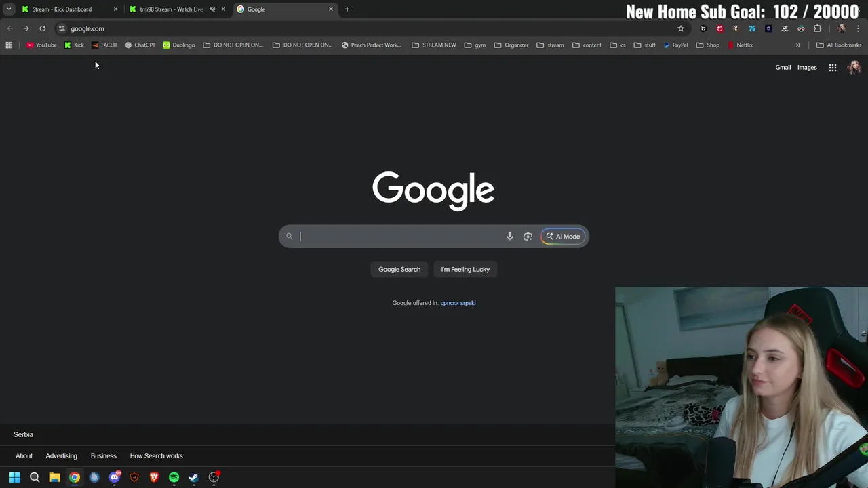Open Search by image camera icon
This screenshot has height=488, width=868.
pos(528,236)
